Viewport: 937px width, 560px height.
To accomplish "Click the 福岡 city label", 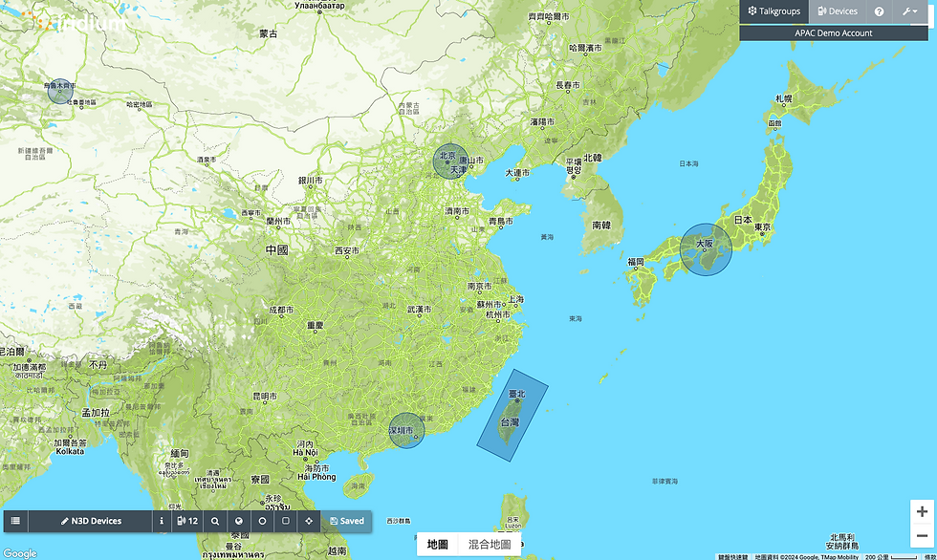I will [x=636, y=262].
